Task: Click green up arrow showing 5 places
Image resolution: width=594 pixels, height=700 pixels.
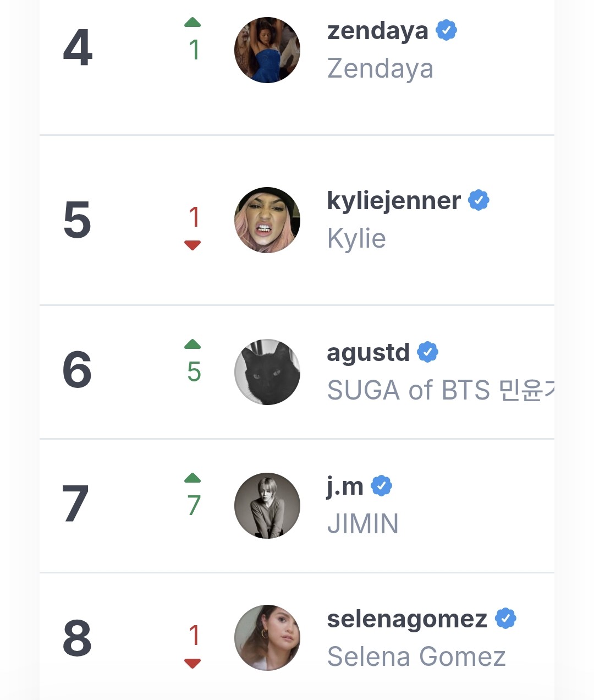Action: 193,344
